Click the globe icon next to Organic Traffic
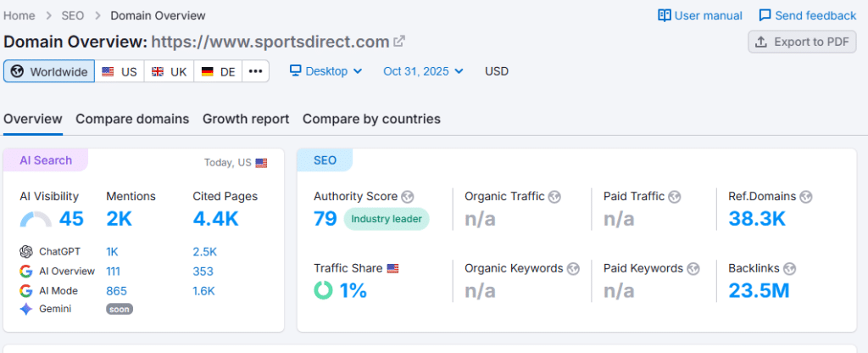Screen dimensions: 868x353 pos(554,196)
